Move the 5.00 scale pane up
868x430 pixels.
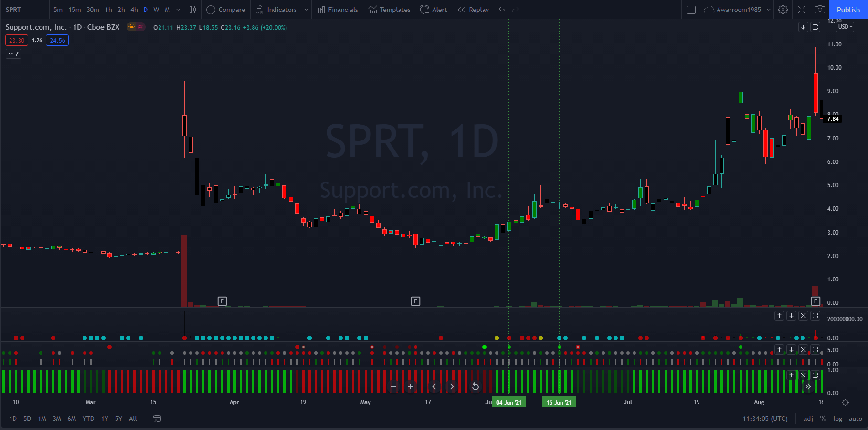click(x=779, y=350)
